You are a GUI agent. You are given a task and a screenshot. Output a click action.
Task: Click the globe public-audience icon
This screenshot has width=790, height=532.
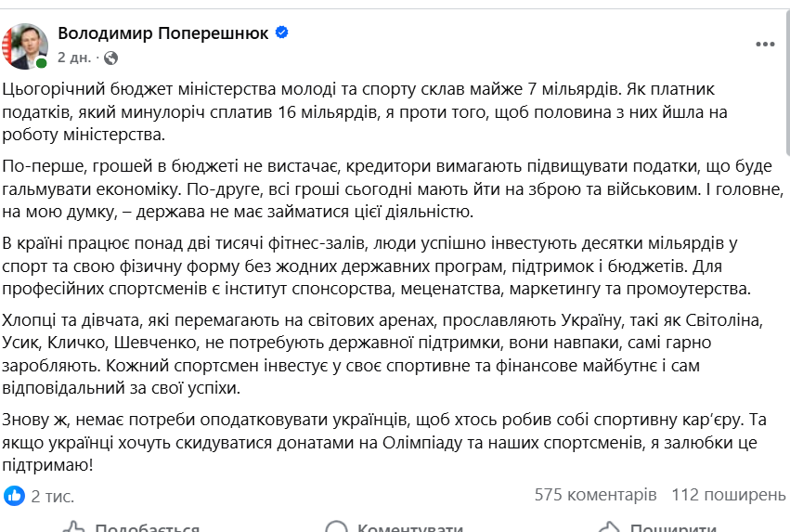[110, 58]
